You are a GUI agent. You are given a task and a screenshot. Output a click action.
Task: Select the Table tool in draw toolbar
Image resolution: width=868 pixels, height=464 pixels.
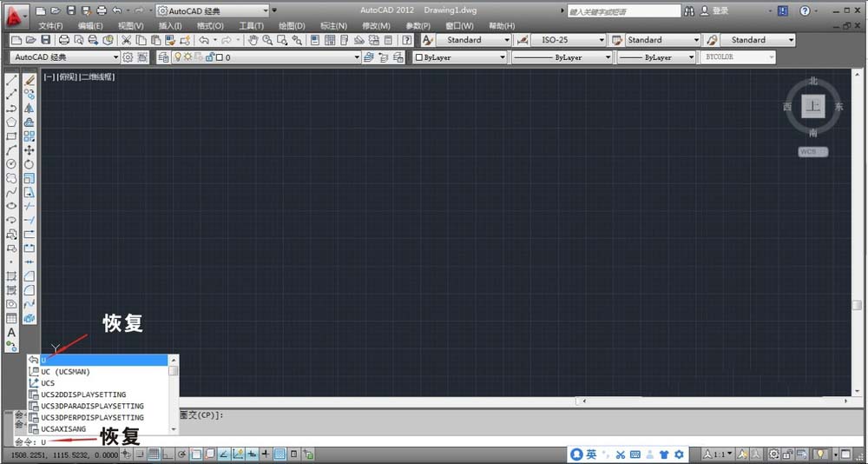(11, 318)
